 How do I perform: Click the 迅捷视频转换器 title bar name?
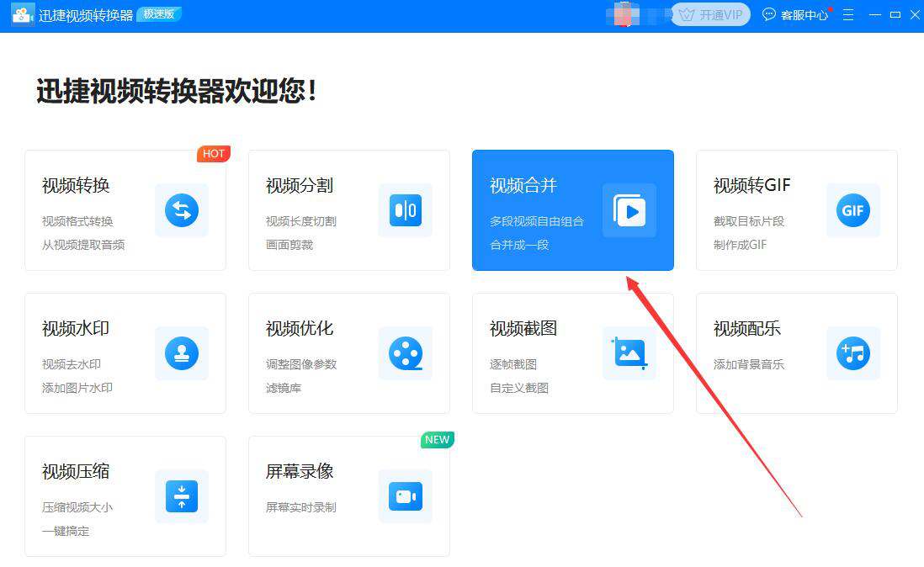point(86,15)
